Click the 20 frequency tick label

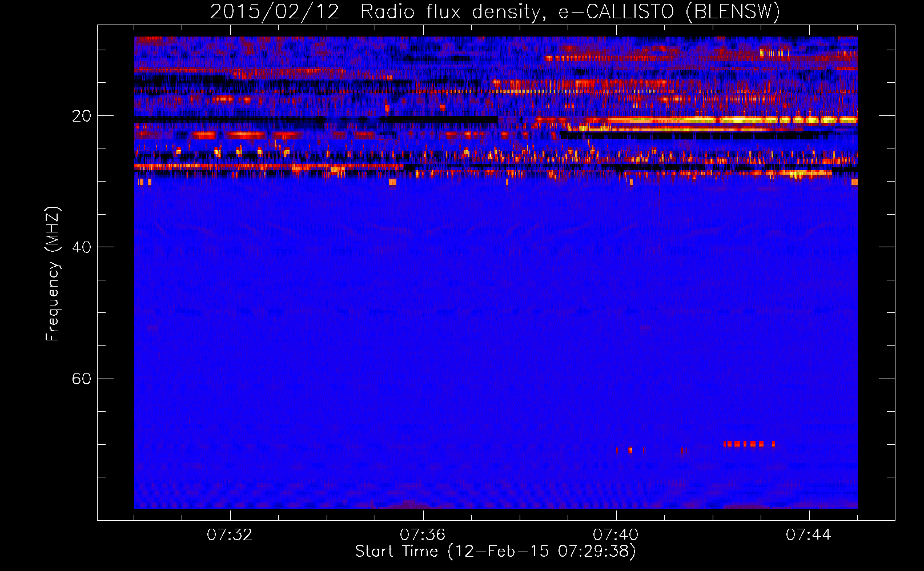[x=81, y=116]
